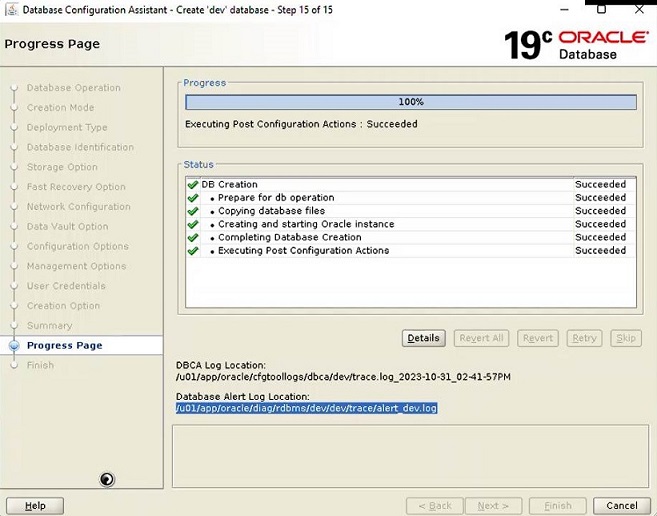Viewport: 657px width, 516px height.
Task: Click the Finish button
Action: pyautogui.click(x=558, y=506)
